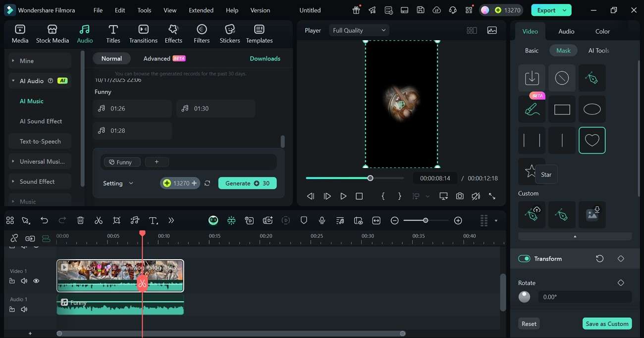Select the AI brush mask tool
Image resolution: width=644 pixels, height=338 pixels.
(532, 110)
